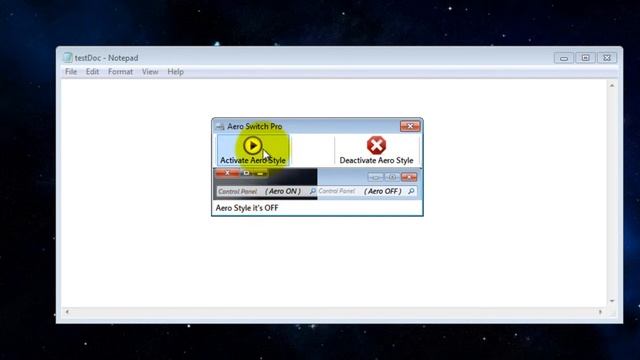The width and height of the screenshot is (640, 360).
Task: Open the File menu in Notepad
Action: point(71,72)
